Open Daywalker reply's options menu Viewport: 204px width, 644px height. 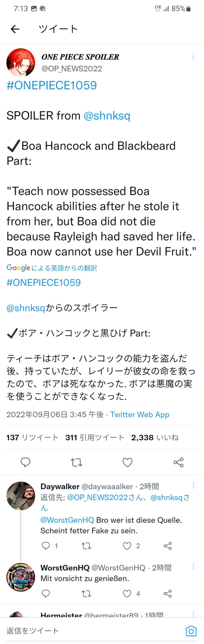point(193,485)
